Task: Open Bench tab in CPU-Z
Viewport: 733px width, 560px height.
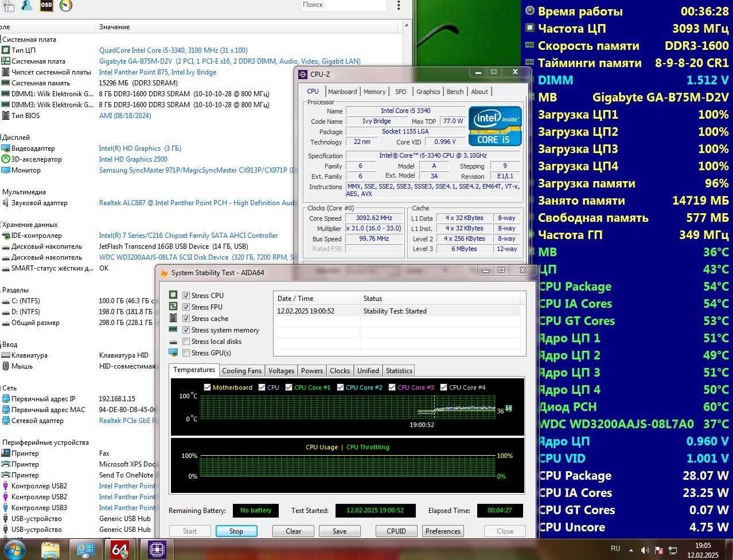Action: click(x=455, y=92)
